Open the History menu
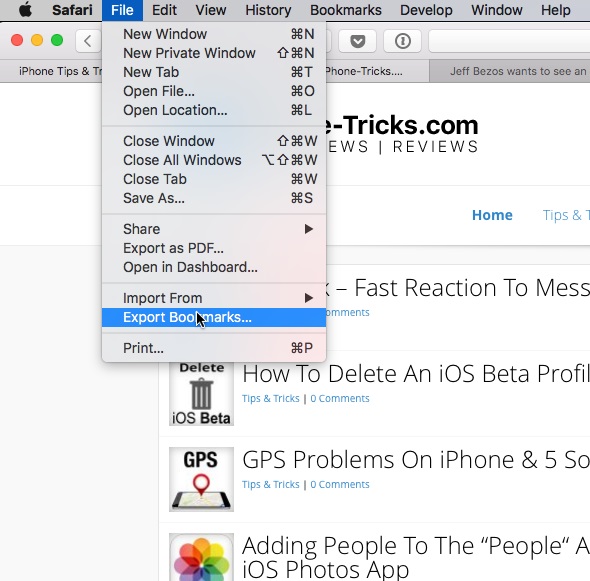 point(268,10)
